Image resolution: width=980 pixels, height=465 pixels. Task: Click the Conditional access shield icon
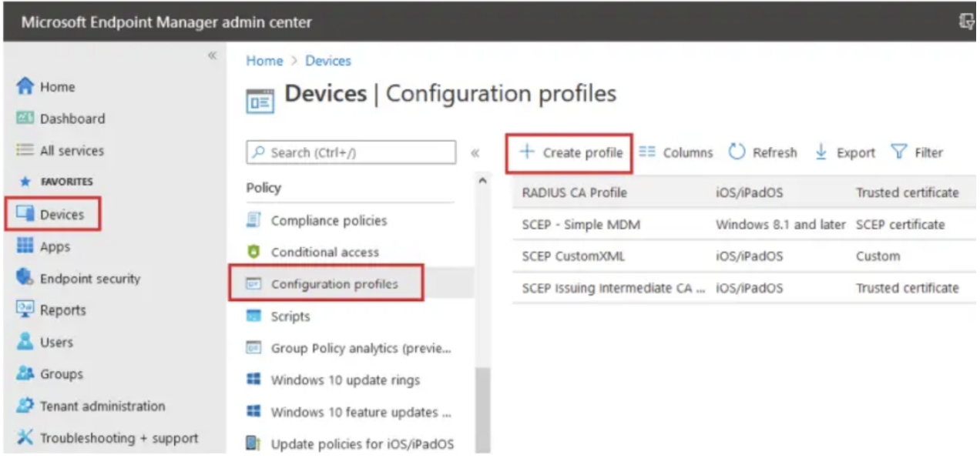[253, 252]
